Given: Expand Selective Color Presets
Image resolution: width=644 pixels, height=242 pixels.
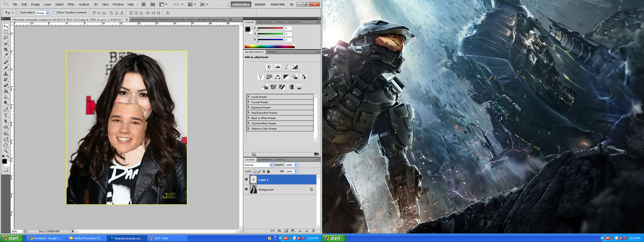Looking at the screenshot, I should [249, 128].
